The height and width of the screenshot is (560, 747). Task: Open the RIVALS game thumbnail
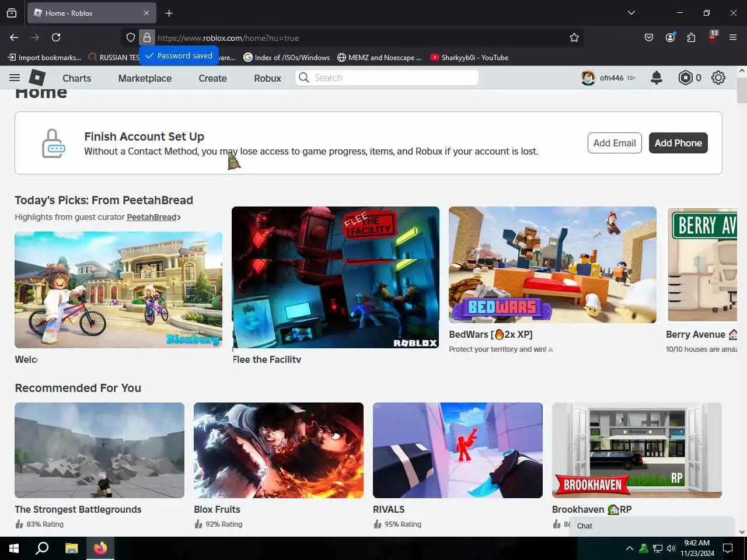[458, 450]
